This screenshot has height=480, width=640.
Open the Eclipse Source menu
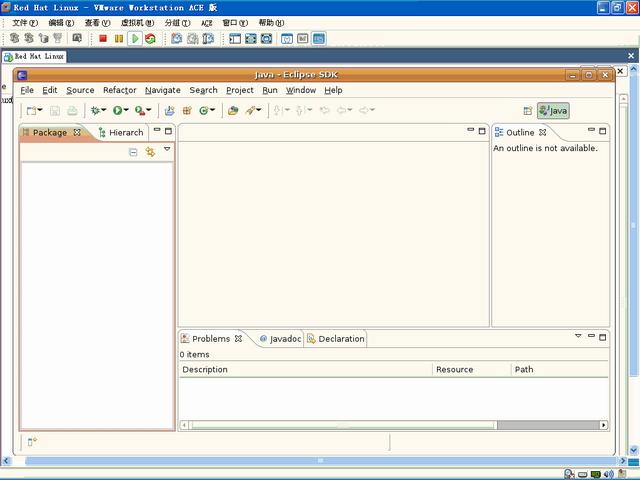pos(80,90)
